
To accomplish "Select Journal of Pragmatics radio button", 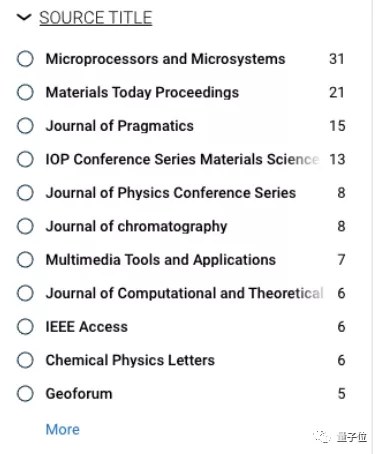I will [x=25, y=126].
